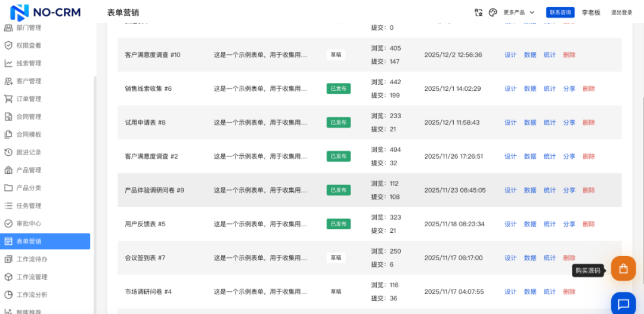The width and height of the screenshot is (644, 314).
Task: Click the 联系咨询 button
Action: [560, 13]
